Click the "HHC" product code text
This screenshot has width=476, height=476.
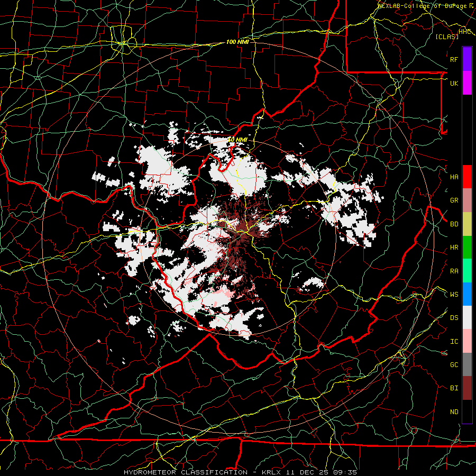tap(464, 32)
